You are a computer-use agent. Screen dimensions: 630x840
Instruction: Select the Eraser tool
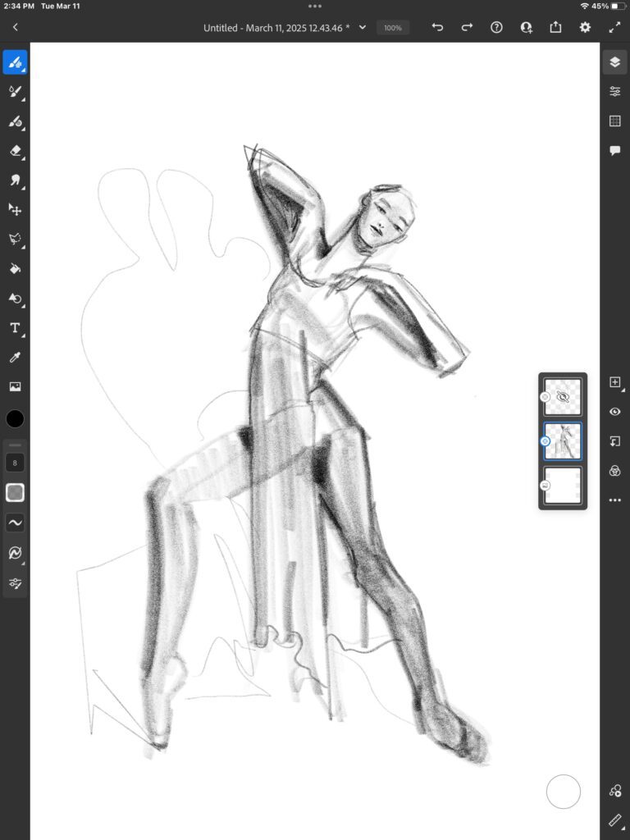click(15, 151)
